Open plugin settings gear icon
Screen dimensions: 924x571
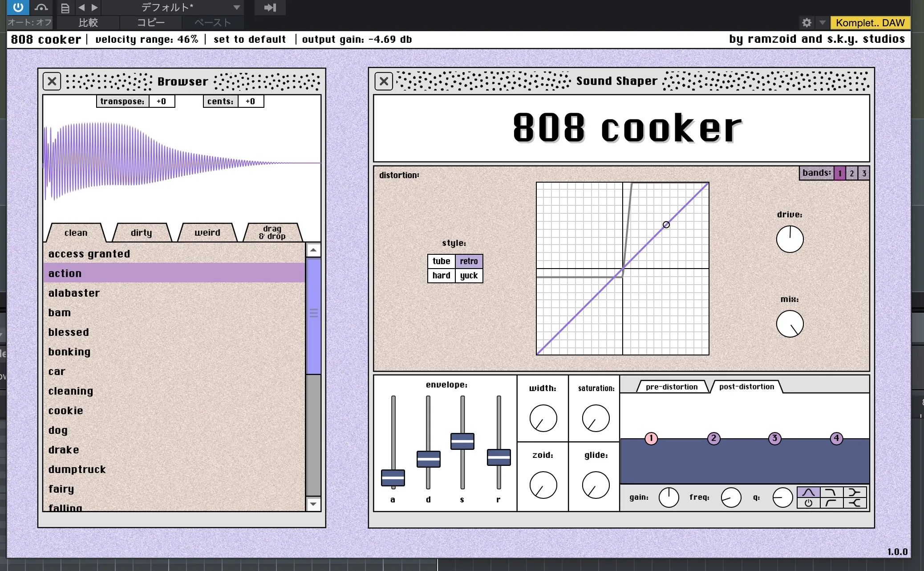coord(806,23)
